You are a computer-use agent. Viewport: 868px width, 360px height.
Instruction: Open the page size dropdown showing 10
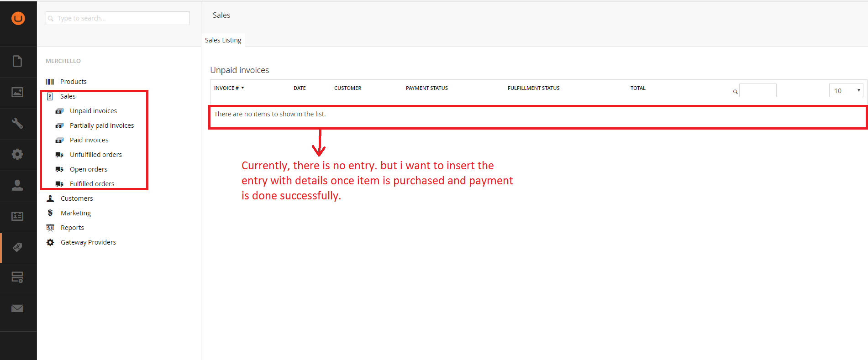pos(846,90)
